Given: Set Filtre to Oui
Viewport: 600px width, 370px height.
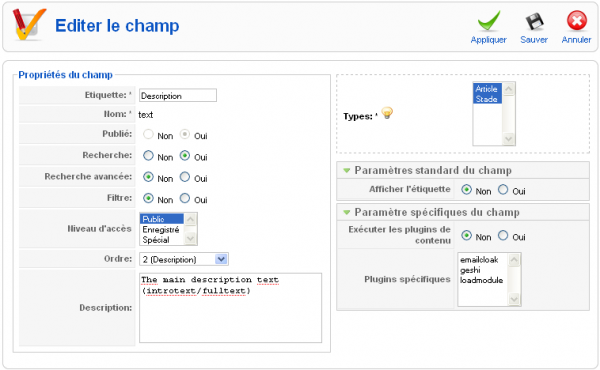Looking at the screenshot, I should (x=185, y=198).
